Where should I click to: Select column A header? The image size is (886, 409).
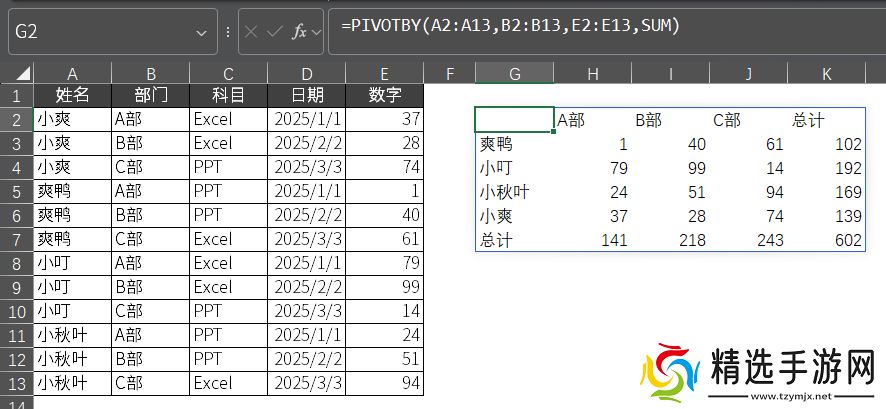73,73
